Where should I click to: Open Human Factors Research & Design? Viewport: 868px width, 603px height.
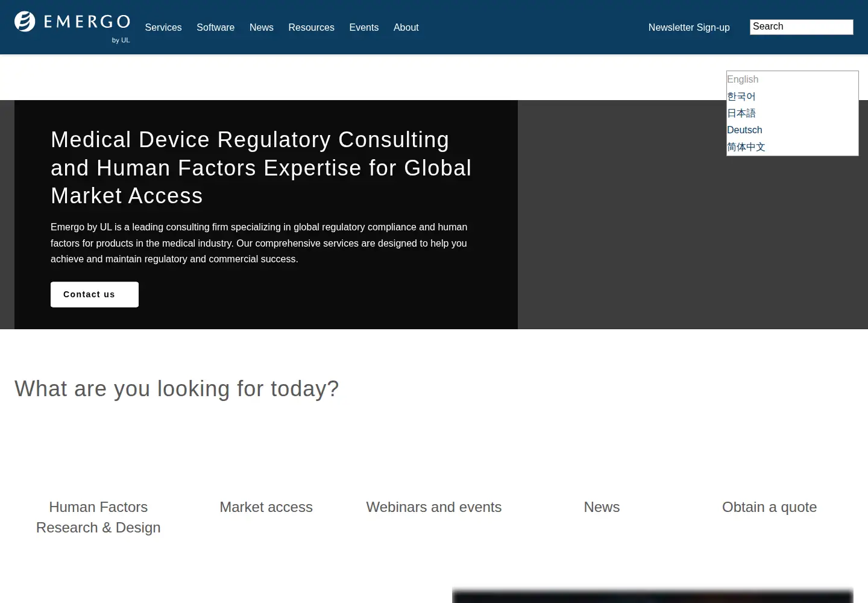[x=98, y=517]
